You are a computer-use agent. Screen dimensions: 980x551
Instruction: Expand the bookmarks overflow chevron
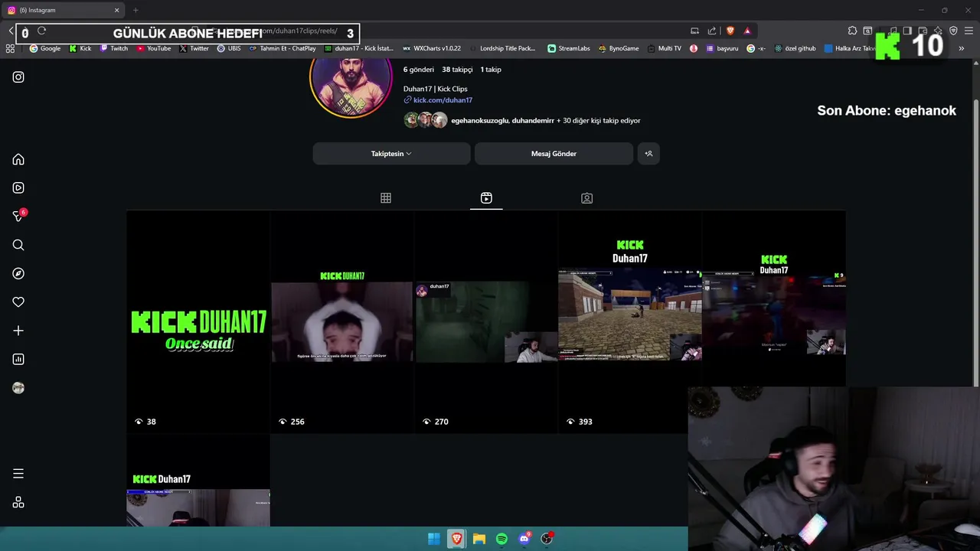[962, 48]
